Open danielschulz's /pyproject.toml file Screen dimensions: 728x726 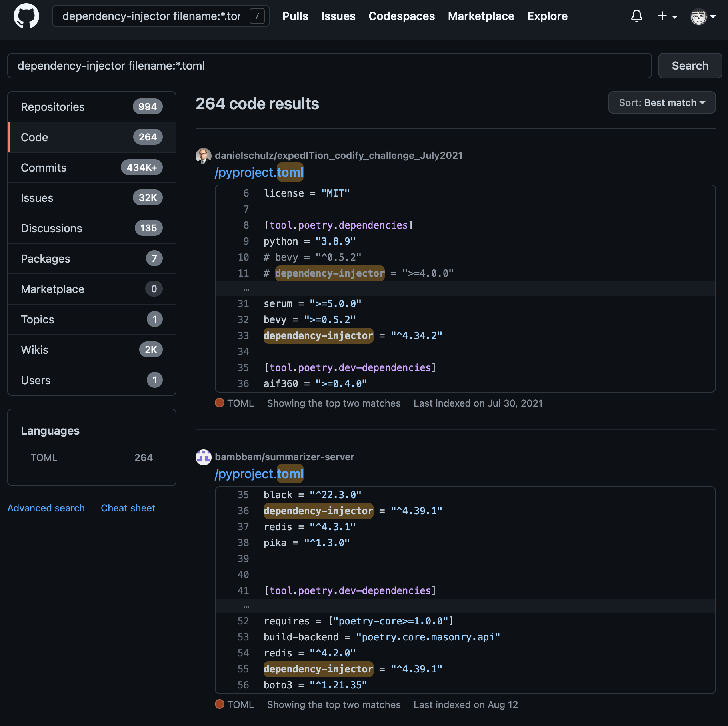(x=259, y=172)
